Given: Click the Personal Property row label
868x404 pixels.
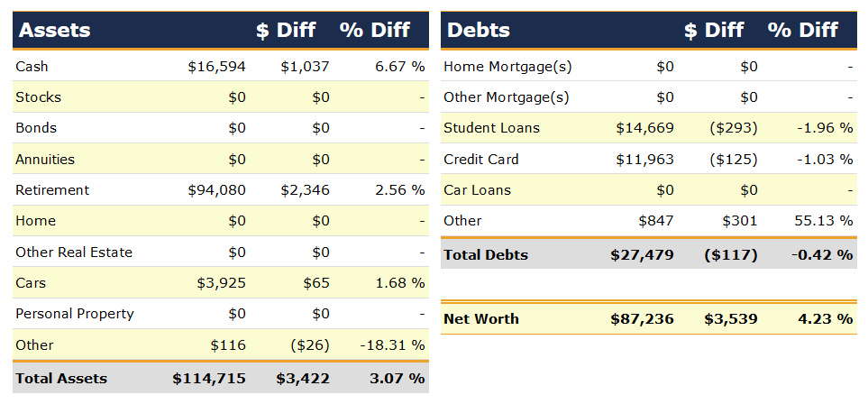Looking at the screenshot, I should pos(75,314).
